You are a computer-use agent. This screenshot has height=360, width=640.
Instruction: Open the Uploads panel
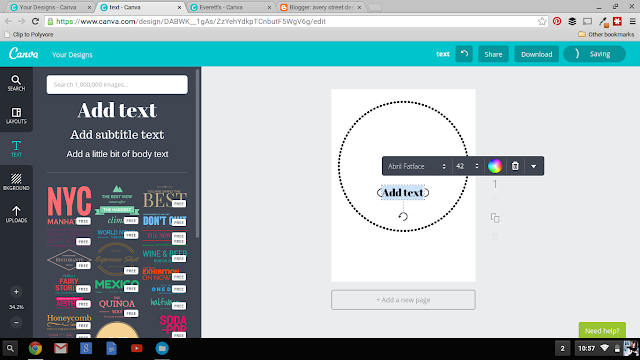[16, 214]
